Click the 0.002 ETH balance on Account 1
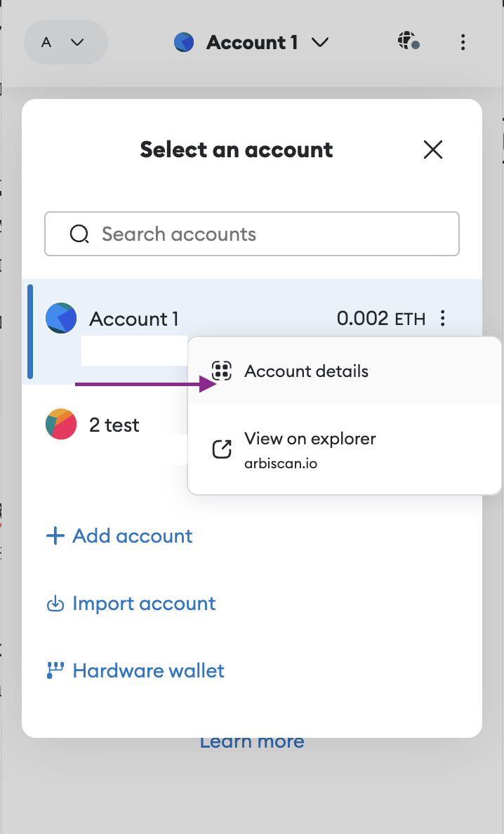The height and width of the screenshot is (834, 504). pos(380,319)
